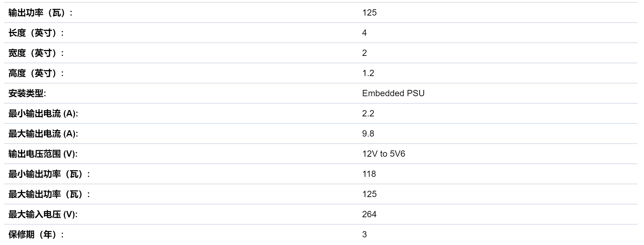Click the Embedded PSU value

pyautogui.click(x=393, y=93)
